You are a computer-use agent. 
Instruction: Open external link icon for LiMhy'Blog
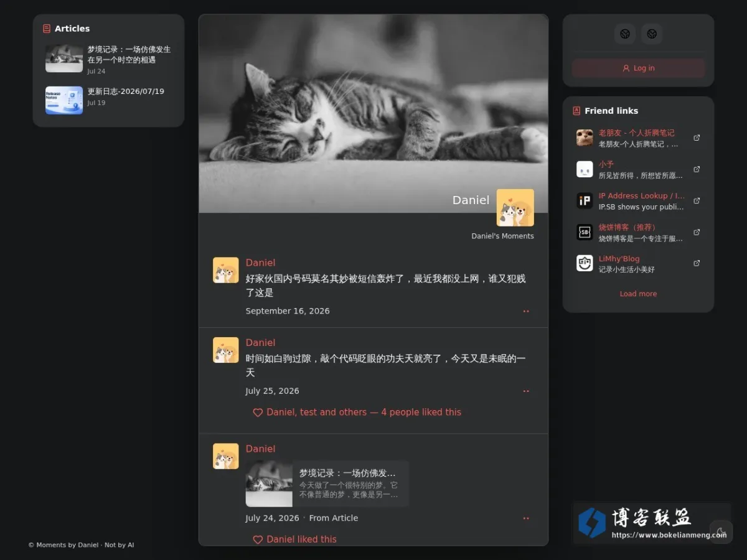(x=697, y=263)
